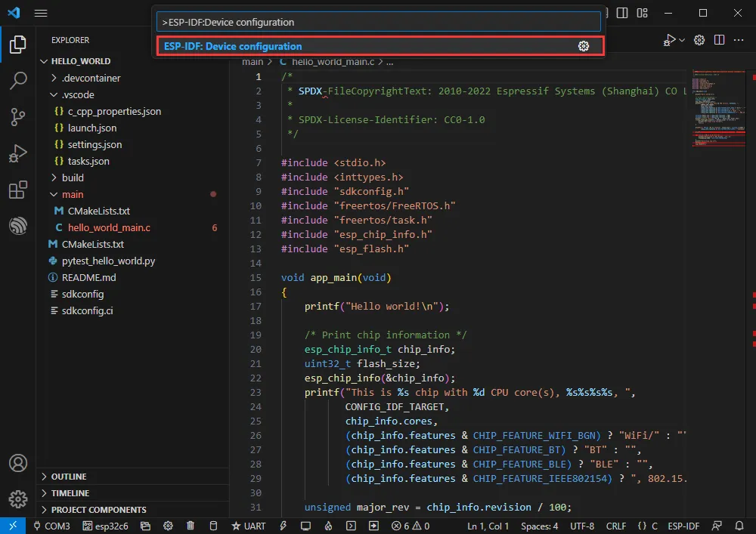Open the Run or Debug dropdown arrow
The image size is (756, 534).
(682, 40)
